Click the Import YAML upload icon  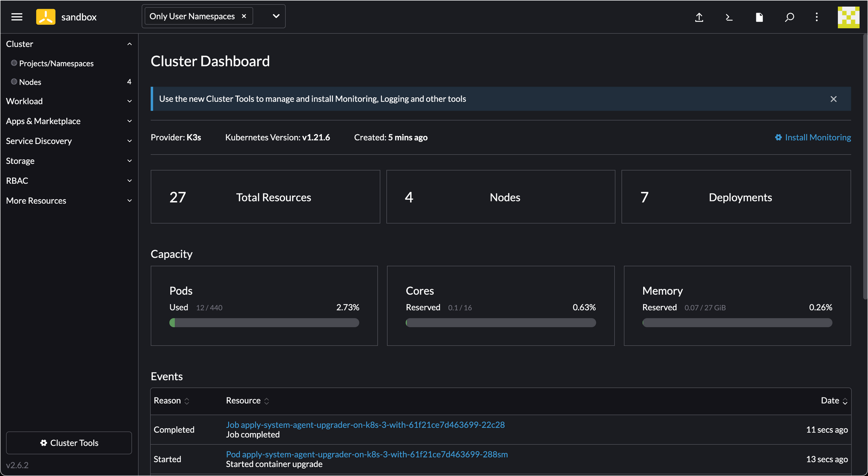(699, 17)
